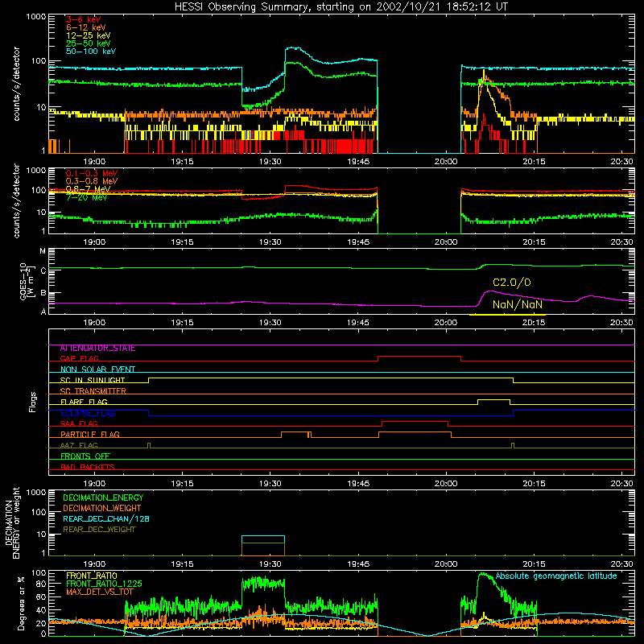The width and height of the screenshot is (644, 644).
Task: Click the raised GAP_FLAG segment near 19:50
Action: 419,357
